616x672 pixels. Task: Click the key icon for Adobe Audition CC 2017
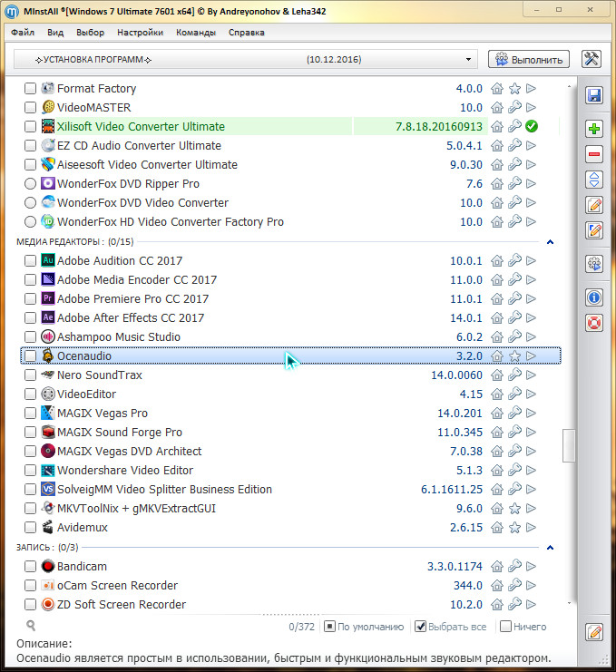[x=514, y=260]
